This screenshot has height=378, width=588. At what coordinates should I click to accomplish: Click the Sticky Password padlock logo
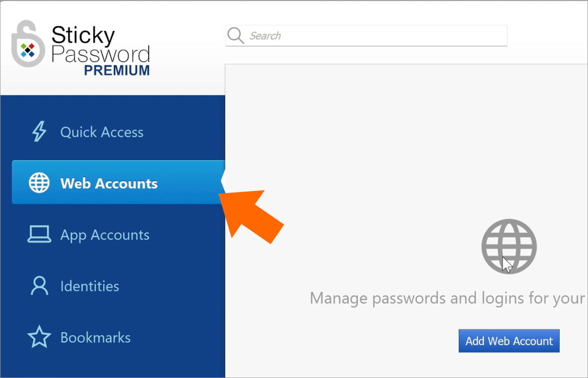click(x=28, y=44)
